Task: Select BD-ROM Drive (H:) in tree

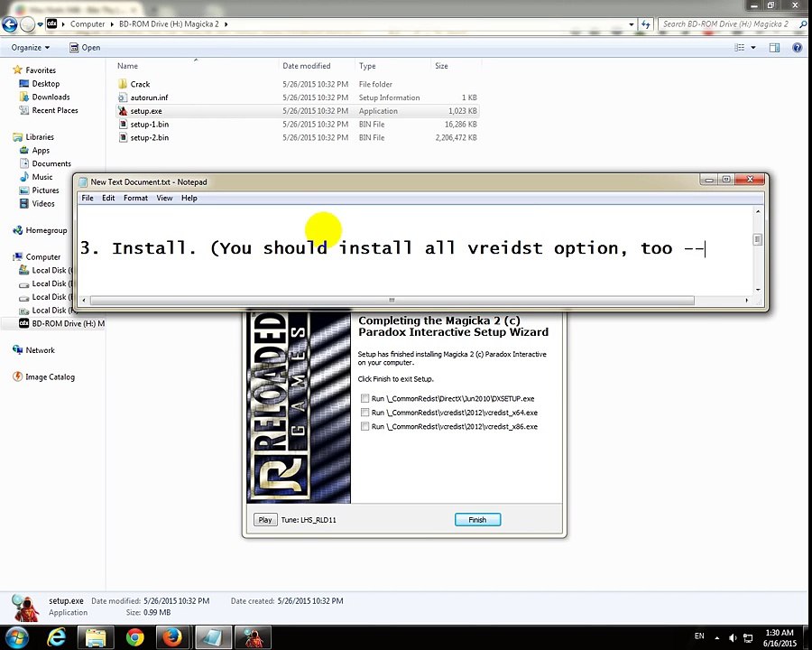Action: [x=68, y=323]
